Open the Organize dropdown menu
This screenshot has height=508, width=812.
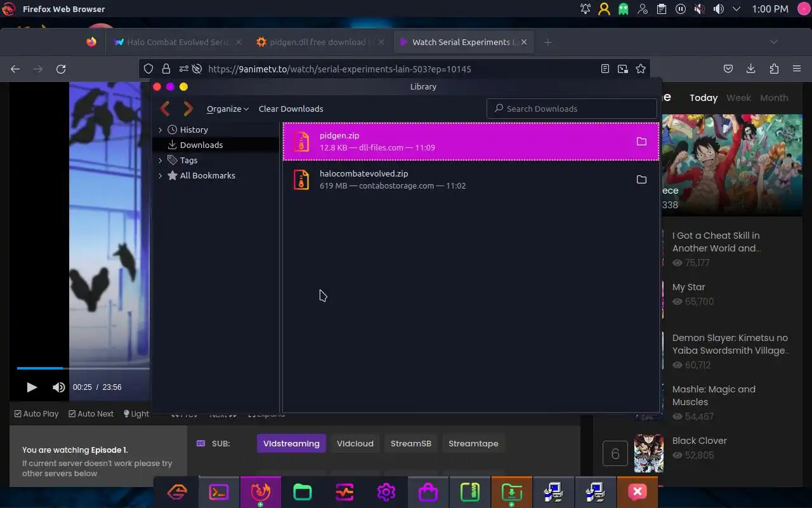(x=228, y=109)
